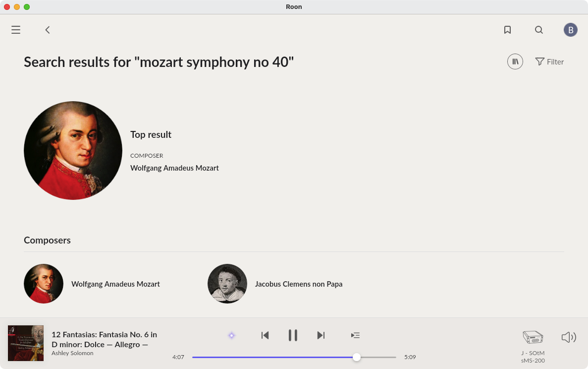Open the volume control

coord(568,338)
